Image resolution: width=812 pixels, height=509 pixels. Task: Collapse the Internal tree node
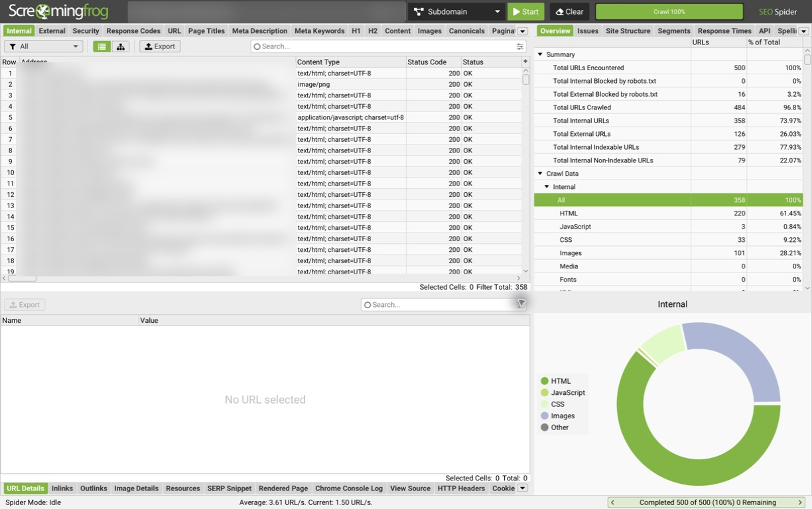pos(547,187)
